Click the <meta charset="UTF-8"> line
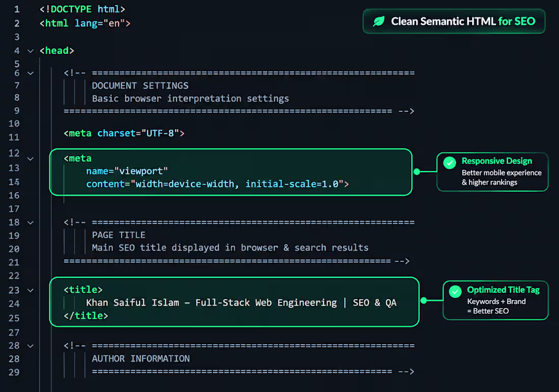559x392 pixels. pos(124,133)
